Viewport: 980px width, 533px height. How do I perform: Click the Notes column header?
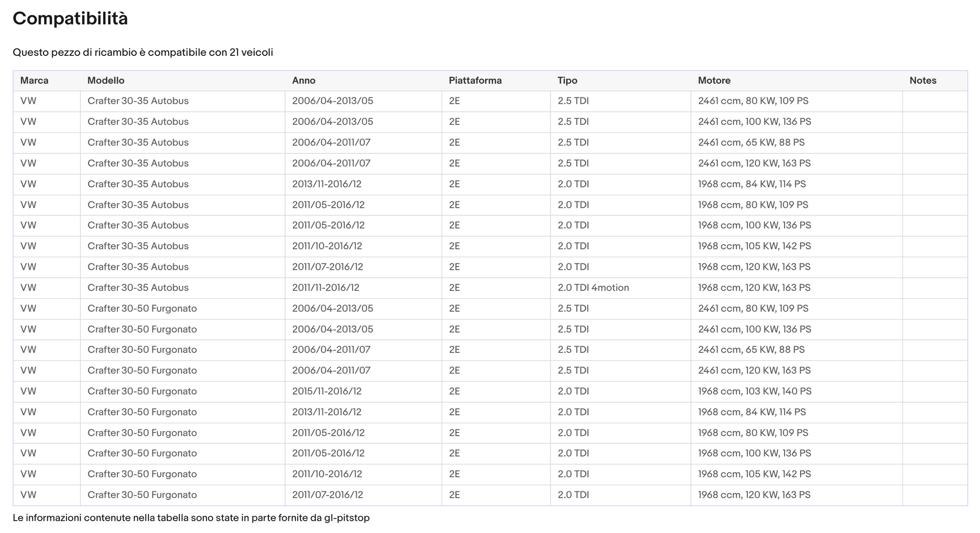click(x=923, y=81)
